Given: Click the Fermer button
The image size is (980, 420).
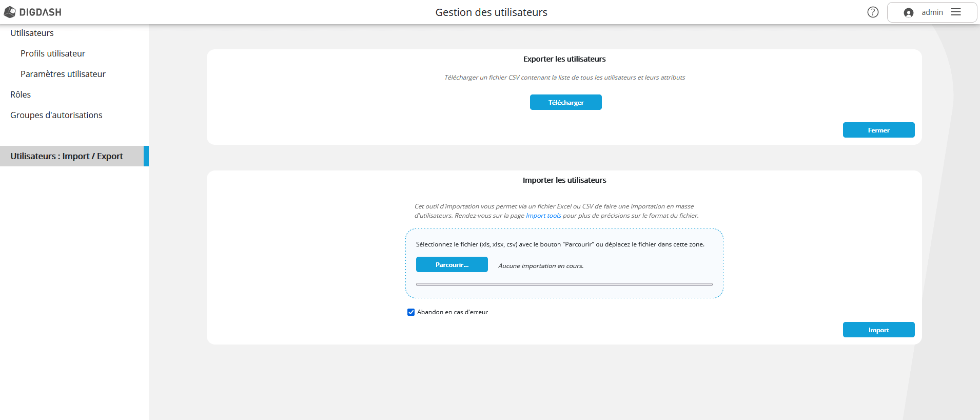Looking at the screenshot, I should coord(879,130).
